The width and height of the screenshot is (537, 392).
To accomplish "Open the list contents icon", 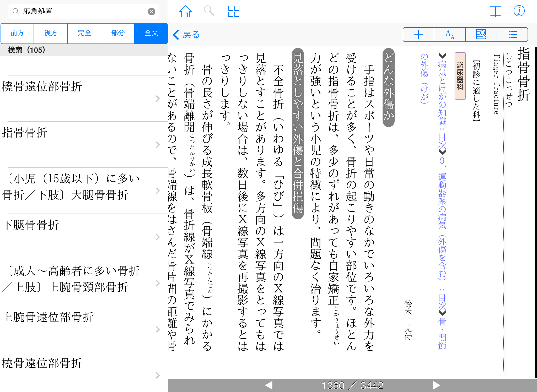I will [512, 35].
